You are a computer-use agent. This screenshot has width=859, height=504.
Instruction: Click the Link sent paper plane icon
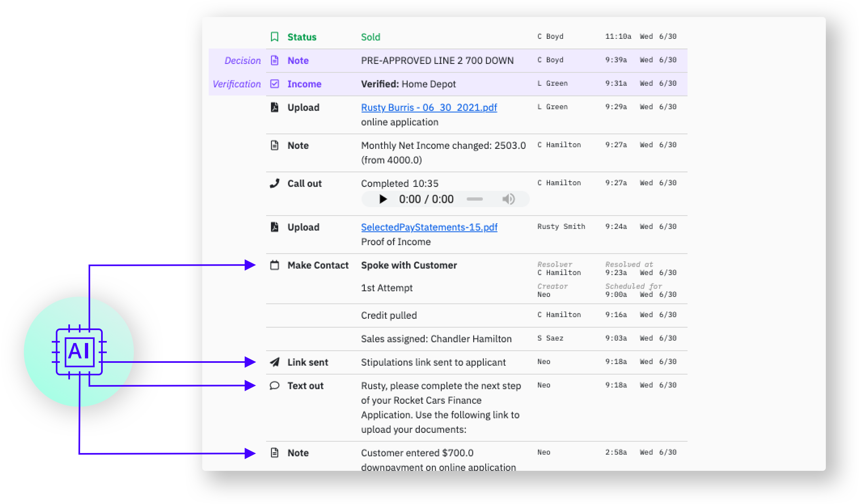tap(275, 362)
